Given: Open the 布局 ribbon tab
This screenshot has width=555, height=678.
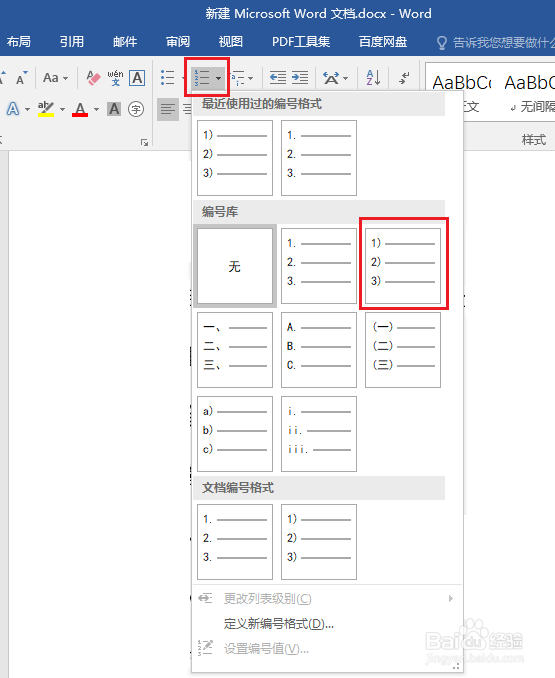Looking at the screenshot, I should 19,42.
